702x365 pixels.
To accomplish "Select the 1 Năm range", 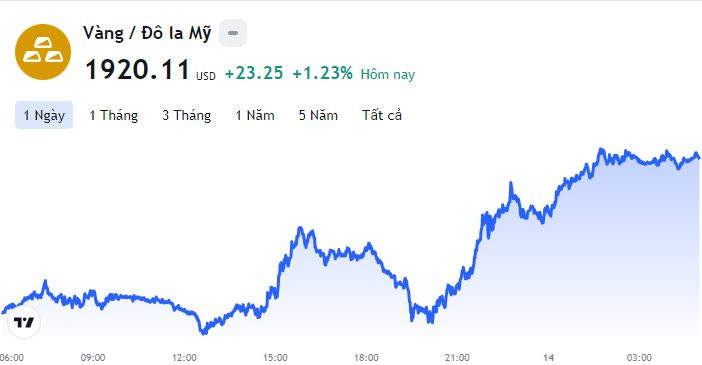I will click(x=255, y=115).
